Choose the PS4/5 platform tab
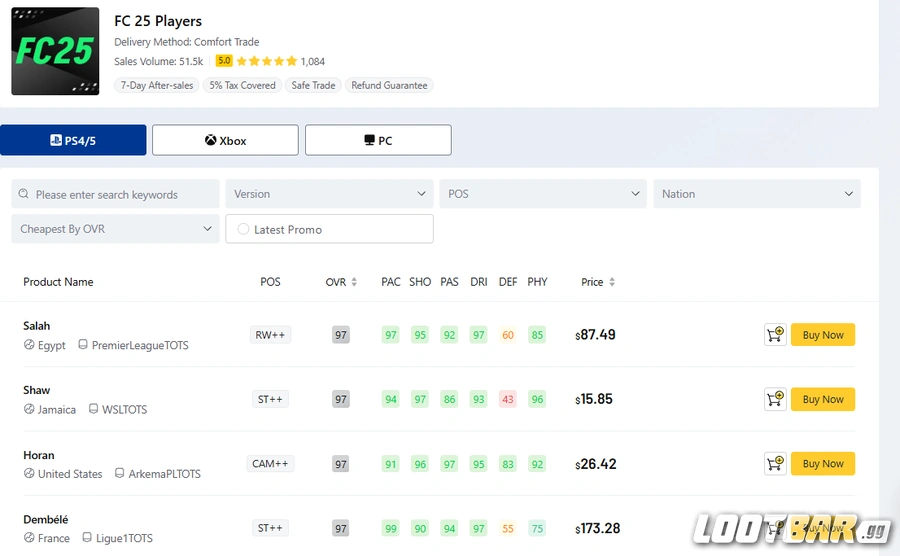Image resolution: width=900 pixels, height=556 pixels. click(73, 141)
